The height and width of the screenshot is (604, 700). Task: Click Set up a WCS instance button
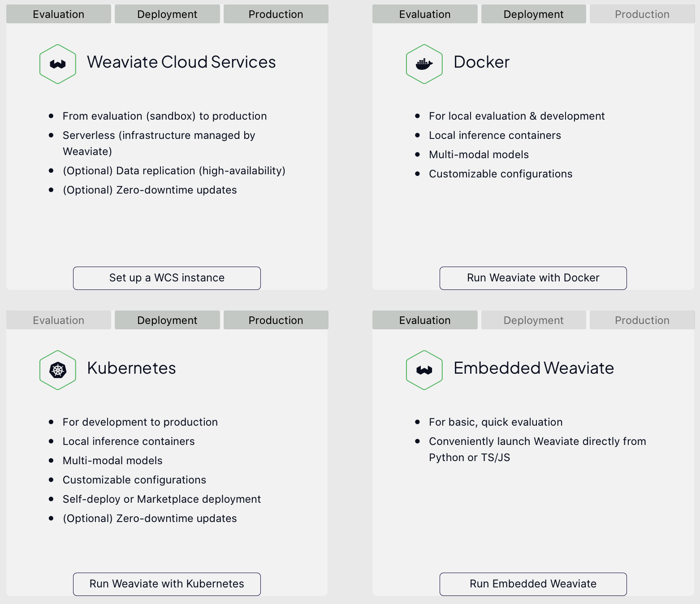(167, 278)
